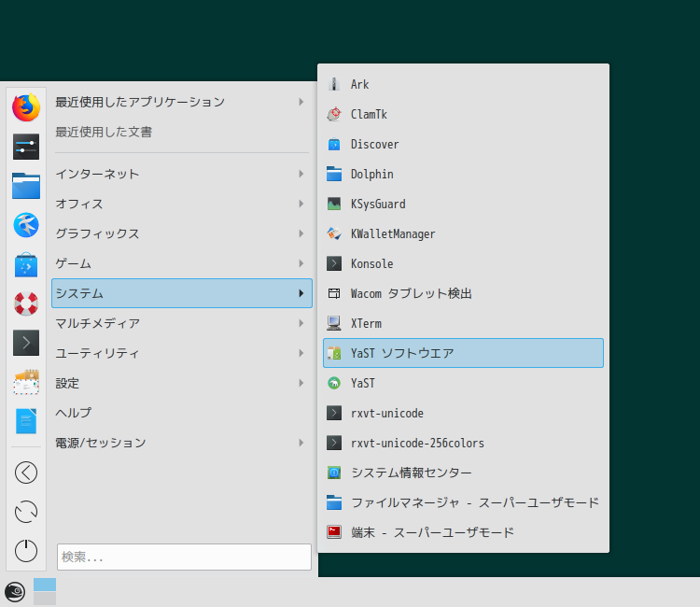Launch the rxvt-unicode entry
700x607 pixels.
coord(463,413)
